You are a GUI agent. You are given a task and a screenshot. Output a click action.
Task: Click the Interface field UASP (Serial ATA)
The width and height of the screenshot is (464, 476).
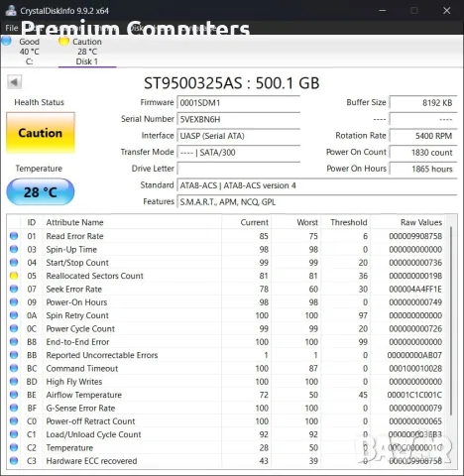tap(239, 136)
